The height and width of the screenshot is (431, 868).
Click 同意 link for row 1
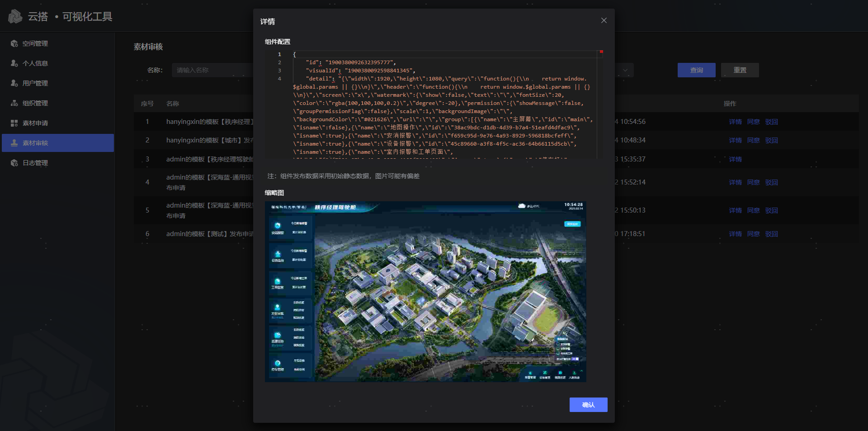(x=753, y=122)
